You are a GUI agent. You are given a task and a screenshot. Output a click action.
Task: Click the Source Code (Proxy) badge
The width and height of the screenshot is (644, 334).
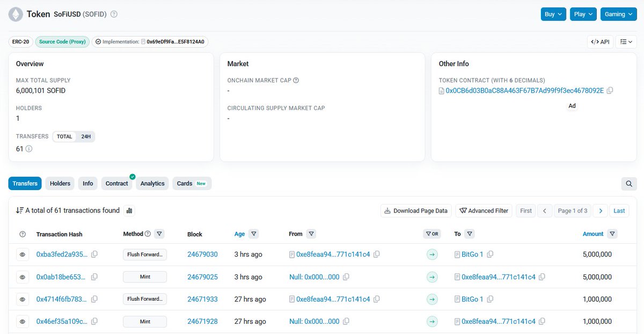click(x=63, y=42)
